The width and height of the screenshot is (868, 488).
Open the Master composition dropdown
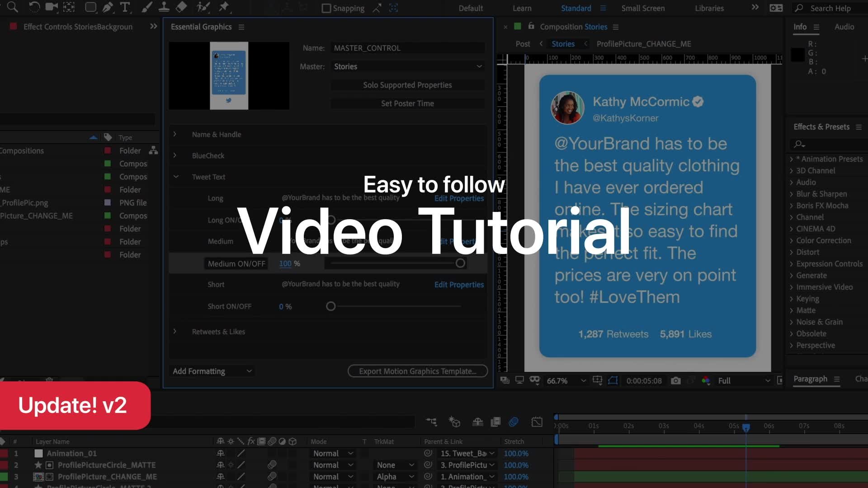[407, 66]
